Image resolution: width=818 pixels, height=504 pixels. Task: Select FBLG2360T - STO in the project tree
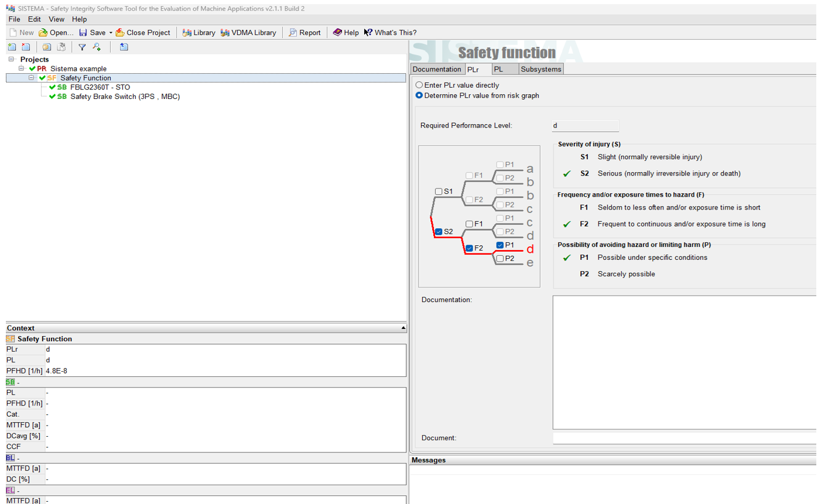[x=100, y=87]
